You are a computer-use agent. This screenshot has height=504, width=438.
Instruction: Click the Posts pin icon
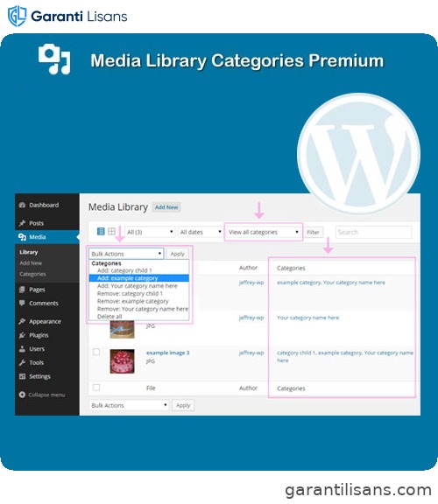pos(22,223)
